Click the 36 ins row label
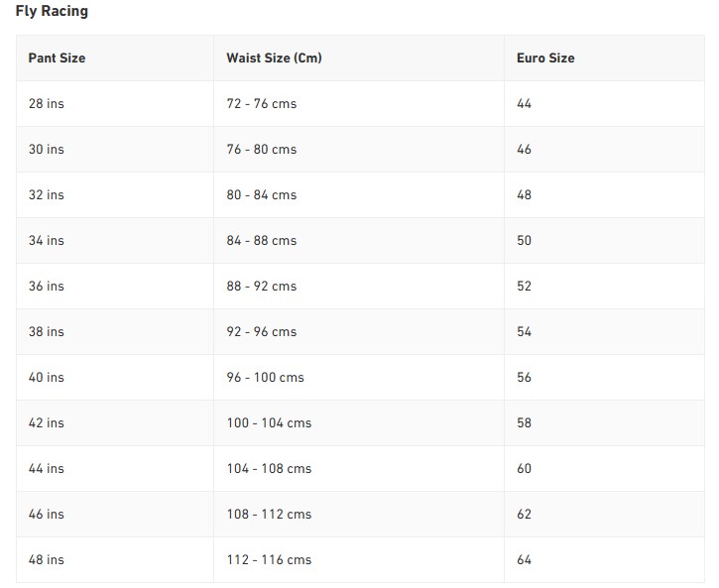719x588 pixels. tap(46, 287)
